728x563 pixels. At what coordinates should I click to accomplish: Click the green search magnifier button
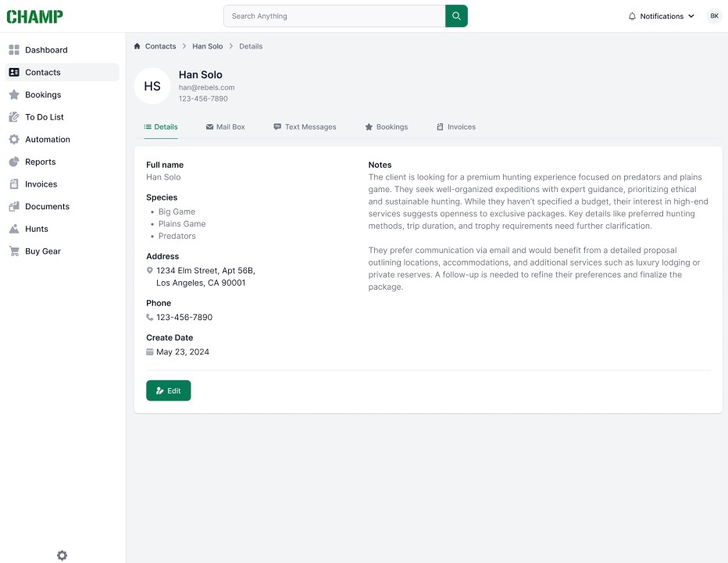(x=456, y=16)
